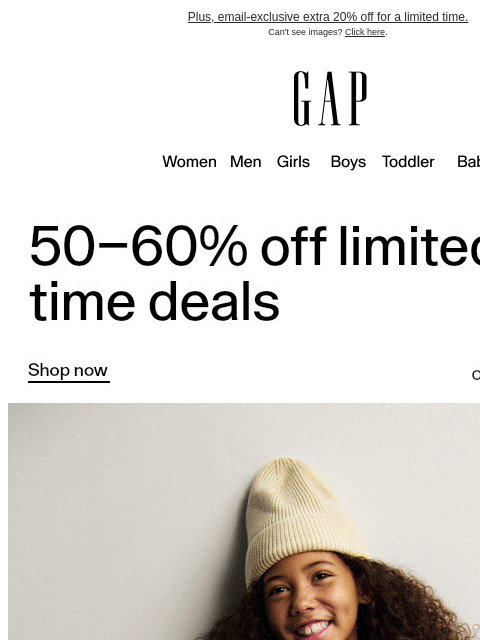Open the Women category
480x640 pixels.
click(x=189, y=162)
